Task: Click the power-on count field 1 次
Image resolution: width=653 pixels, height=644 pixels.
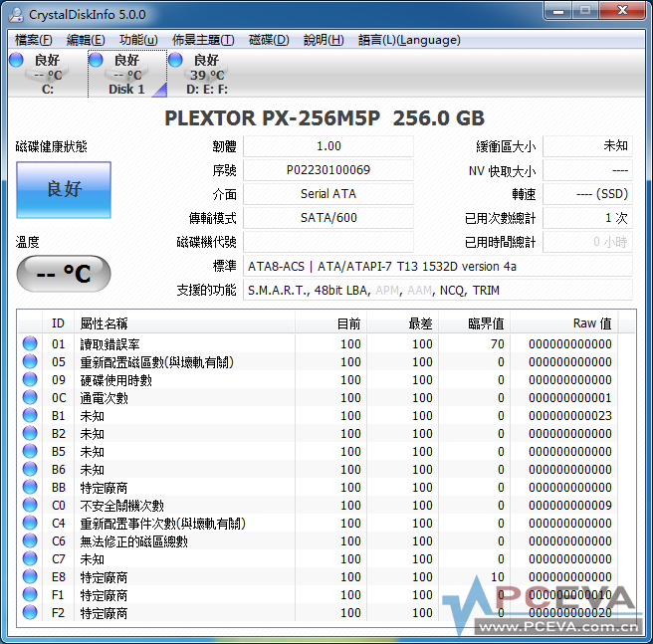Action: (x=587, y=218)
